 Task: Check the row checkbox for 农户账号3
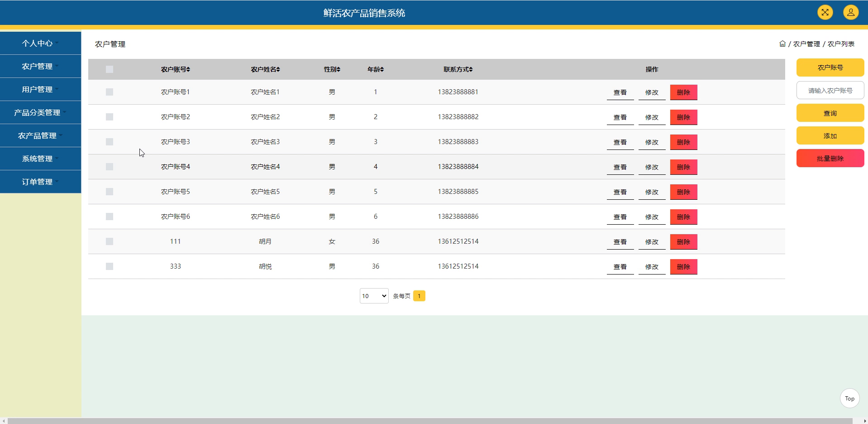point(110,142)
